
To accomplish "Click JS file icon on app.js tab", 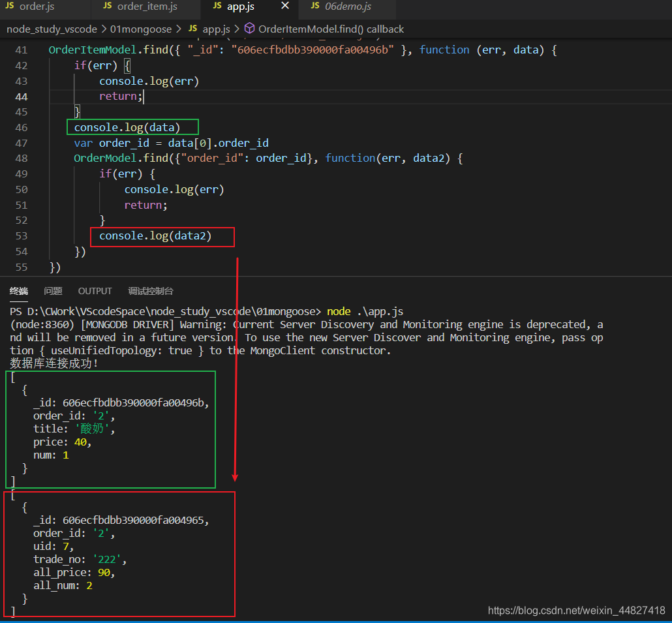I will point(217,6).
